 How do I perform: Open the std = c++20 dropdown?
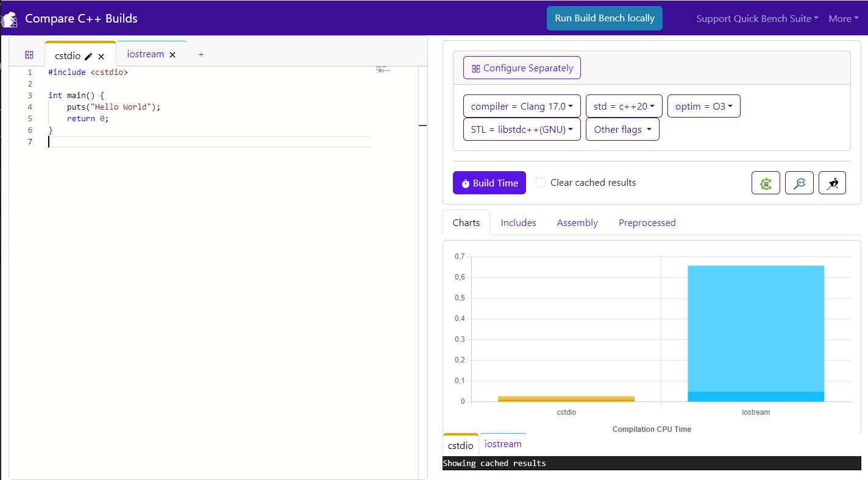(x=624, y=106)
